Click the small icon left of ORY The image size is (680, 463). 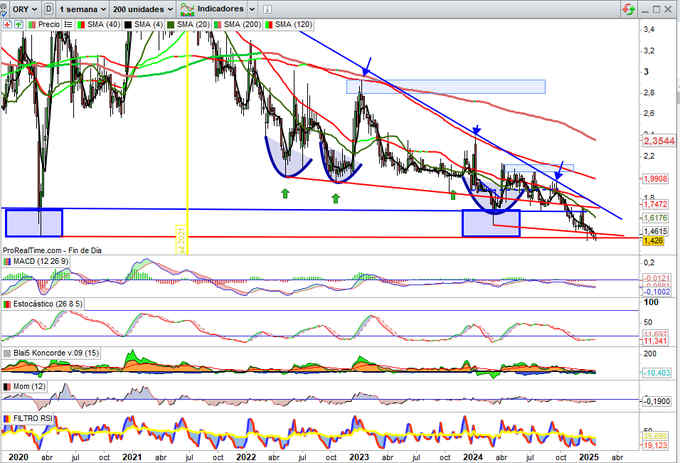tap(5, 7)
